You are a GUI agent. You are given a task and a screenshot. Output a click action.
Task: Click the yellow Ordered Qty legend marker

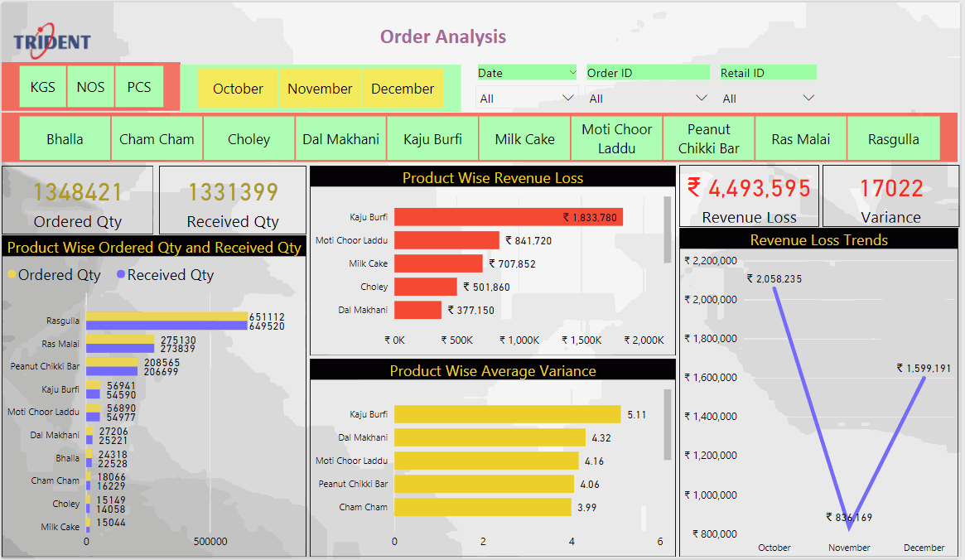pos(12,275)
